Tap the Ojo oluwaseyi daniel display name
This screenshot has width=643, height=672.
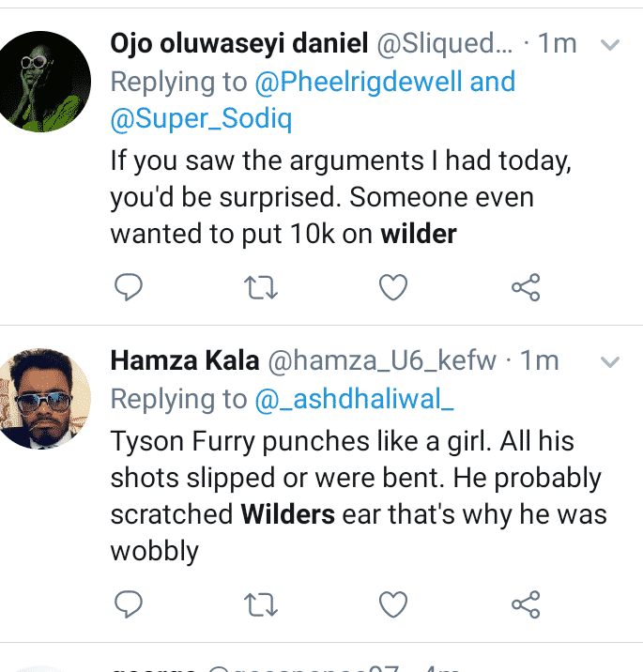[239, 43]
